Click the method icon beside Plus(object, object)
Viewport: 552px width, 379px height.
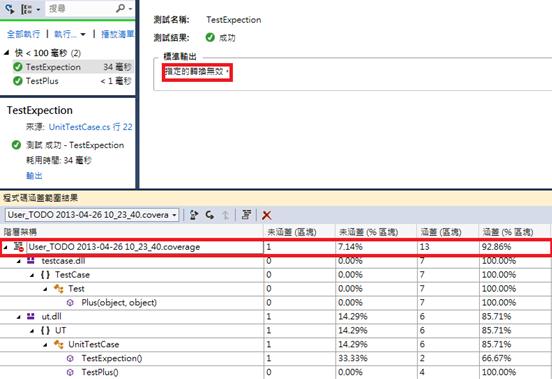click(70, 303)
